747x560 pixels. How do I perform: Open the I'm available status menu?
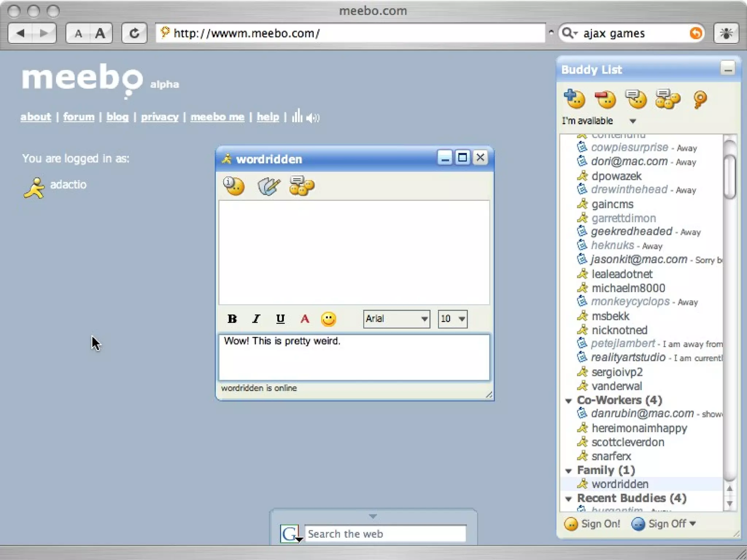pyautogui.click(x=598, y=121)
